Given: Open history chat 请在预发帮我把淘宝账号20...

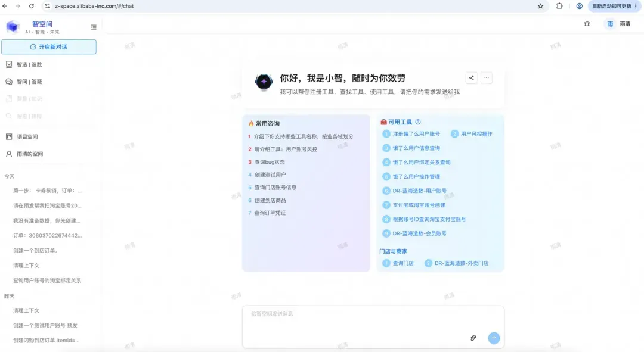Looking at the screenshot, I should click(48, 205).
